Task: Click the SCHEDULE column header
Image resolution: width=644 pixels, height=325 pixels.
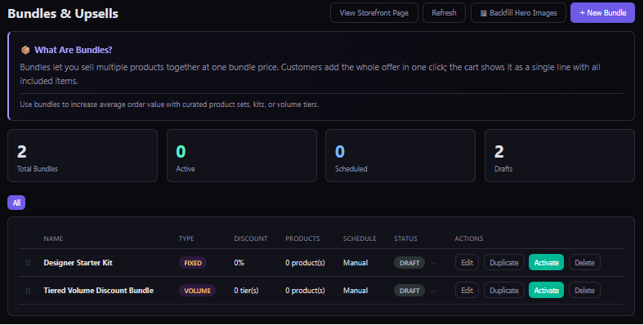Action: [x=360, y=238]
